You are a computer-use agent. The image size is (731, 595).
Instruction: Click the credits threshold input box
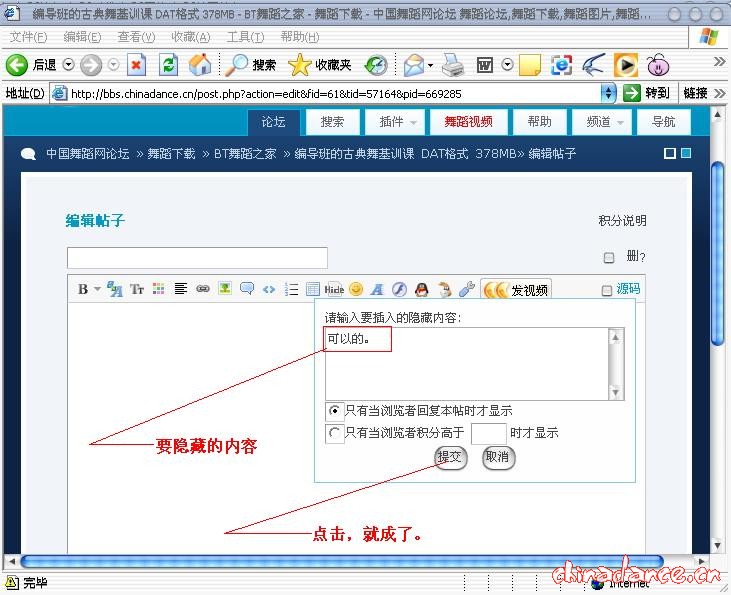click(x=489, y=434)
